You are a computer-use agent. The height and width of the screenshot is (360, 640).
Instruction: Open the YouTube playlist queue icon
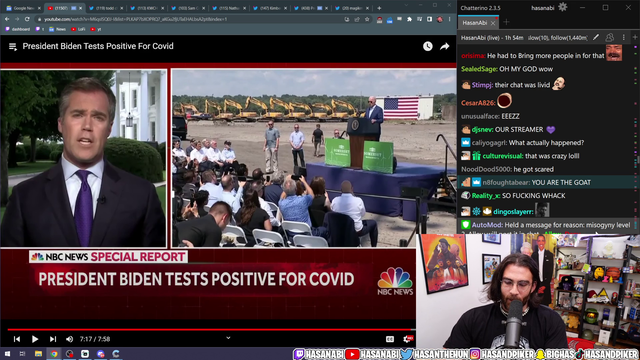point(13,47)
